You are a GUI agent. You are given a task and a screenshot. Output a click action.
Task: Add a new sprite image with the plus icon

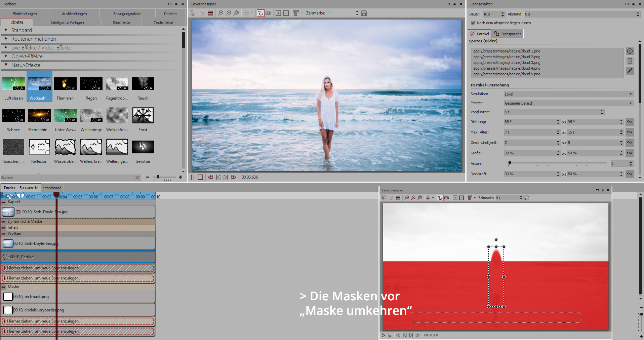(630, 51)
